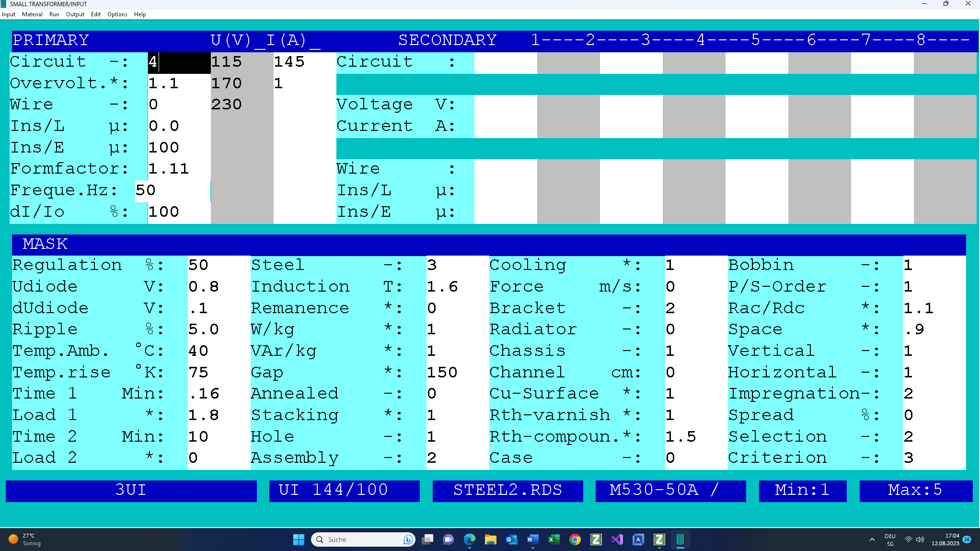The image size is (980, 551).
Task: Select the primary Circuit field containing 4
Action: click(179, 63)
